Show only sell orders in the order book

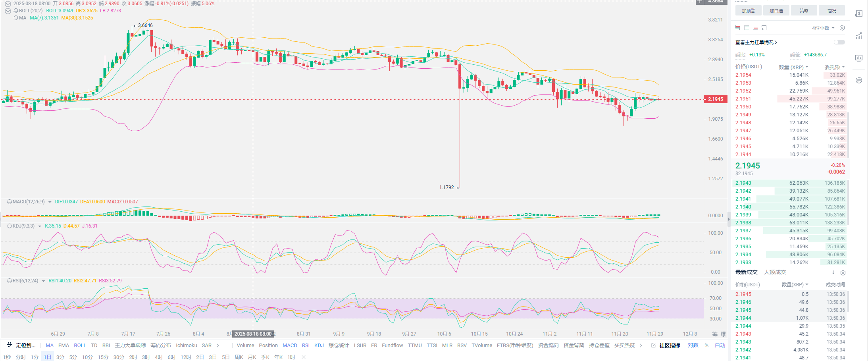click(x=755, y=28)
